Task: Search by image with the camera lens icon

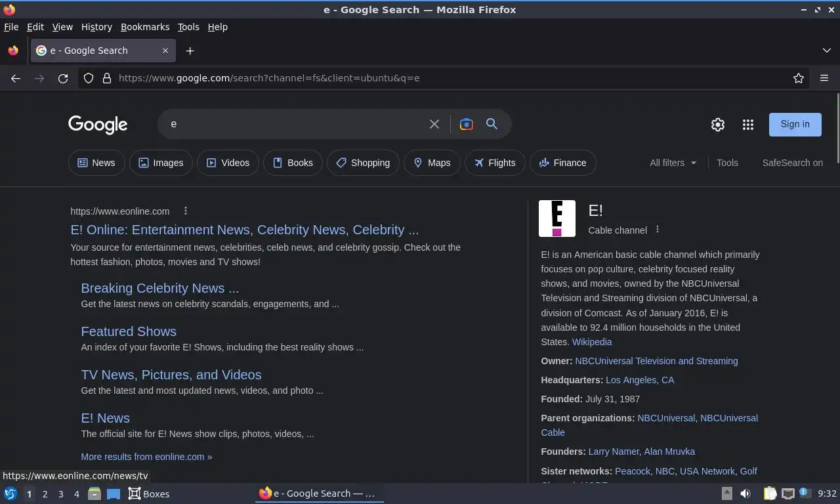Action: (467, 124)
